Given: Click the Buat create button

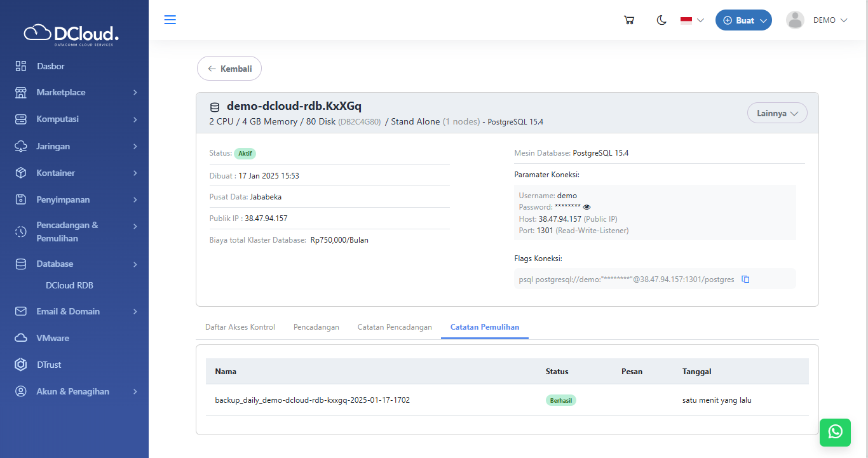Looking at the screenshot, I should click(743, 20).
